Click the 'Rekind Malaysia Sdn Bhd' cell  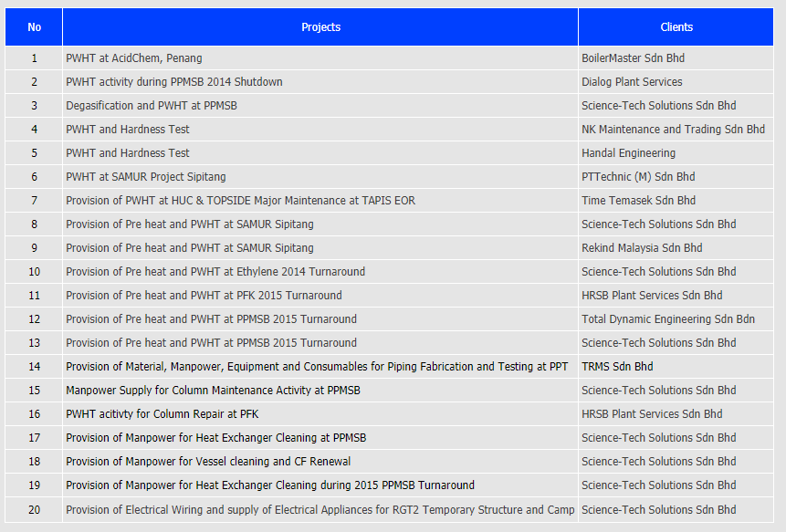click(x=642, y=248)
